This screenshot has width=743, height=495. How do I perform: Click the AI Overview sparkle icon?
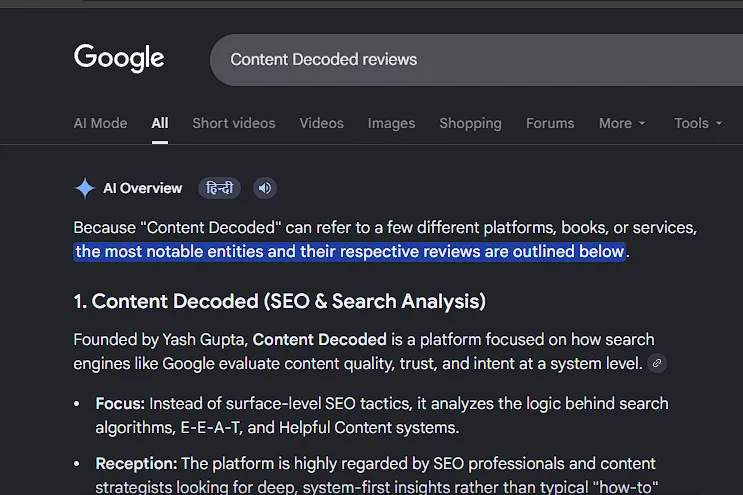click(85, 188)
